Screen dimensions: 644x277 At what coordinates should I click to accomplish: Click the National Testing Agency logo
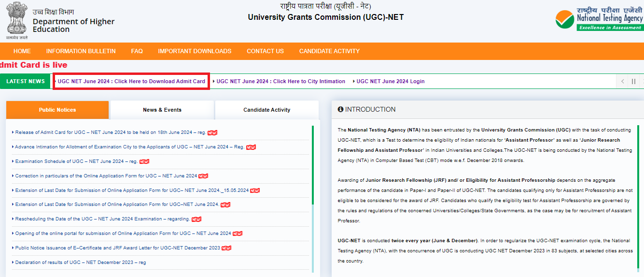click(x=599, y=19)
